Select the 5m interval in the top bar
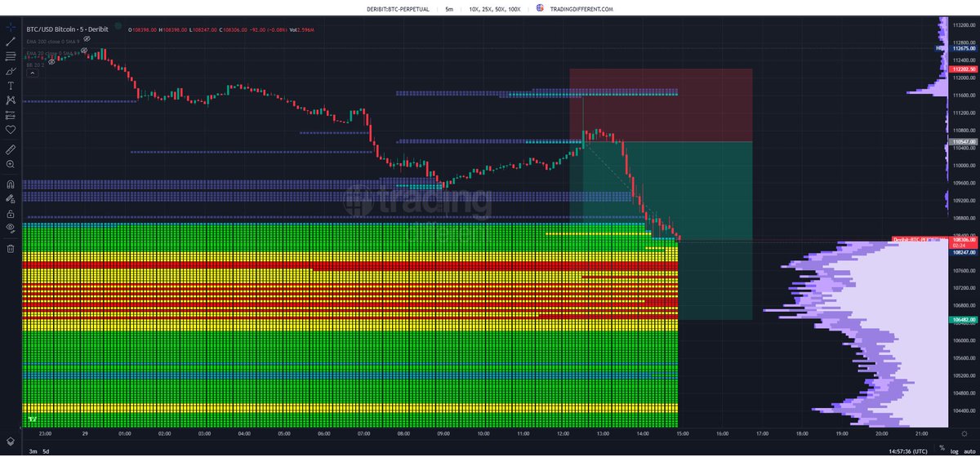Viewport: 980px width, 457px height. pos(450,8)
